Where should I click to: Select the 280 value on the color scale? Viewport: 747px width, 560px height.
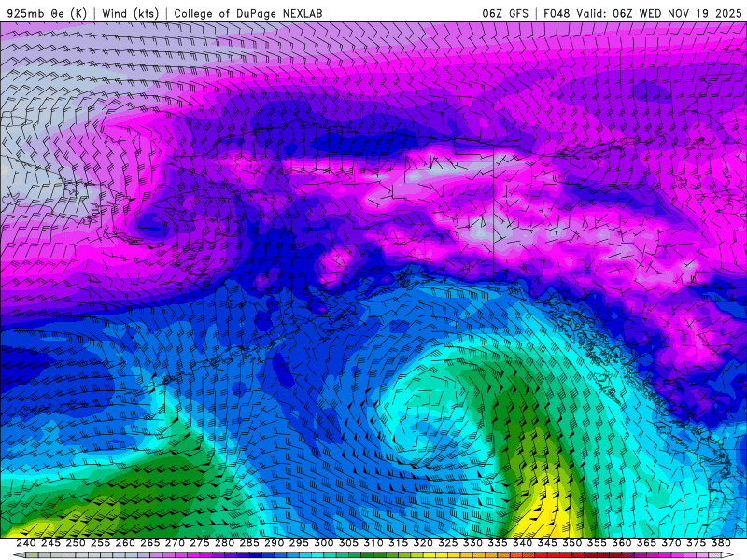pyautogui.click(x=224, y=543)
